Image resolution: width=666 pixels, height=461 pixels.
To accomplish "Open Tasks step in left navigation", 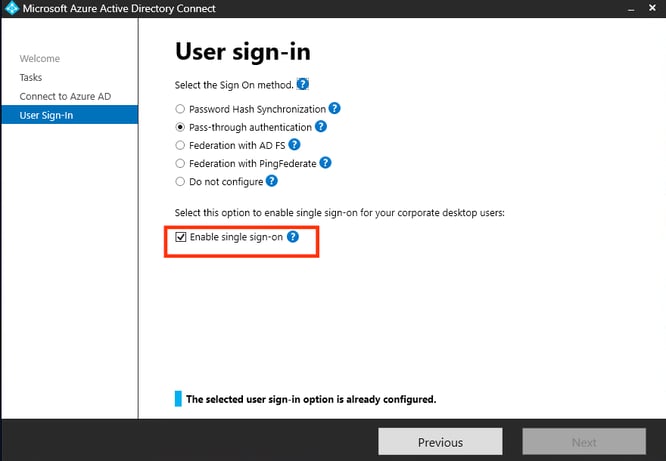I will point(31,77).
